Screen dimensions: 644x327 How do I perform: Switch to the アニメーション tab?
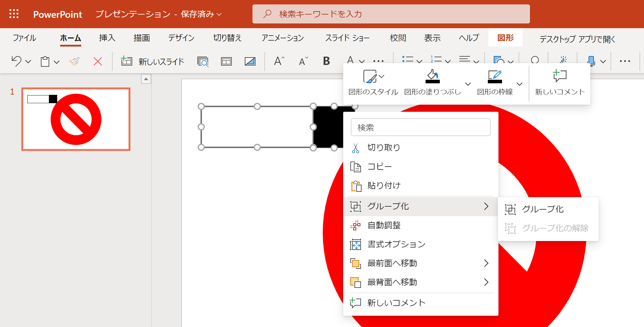point(283,38)
